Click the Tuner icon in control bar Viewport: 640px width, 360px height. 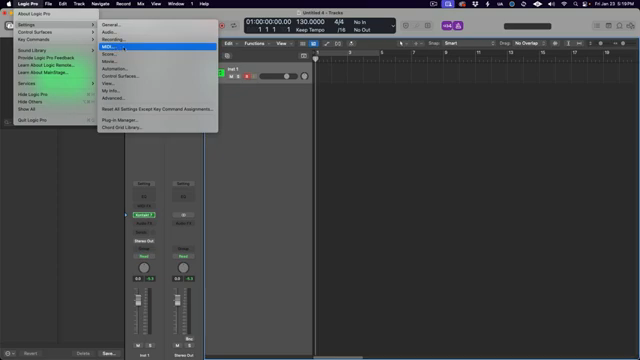417,26
